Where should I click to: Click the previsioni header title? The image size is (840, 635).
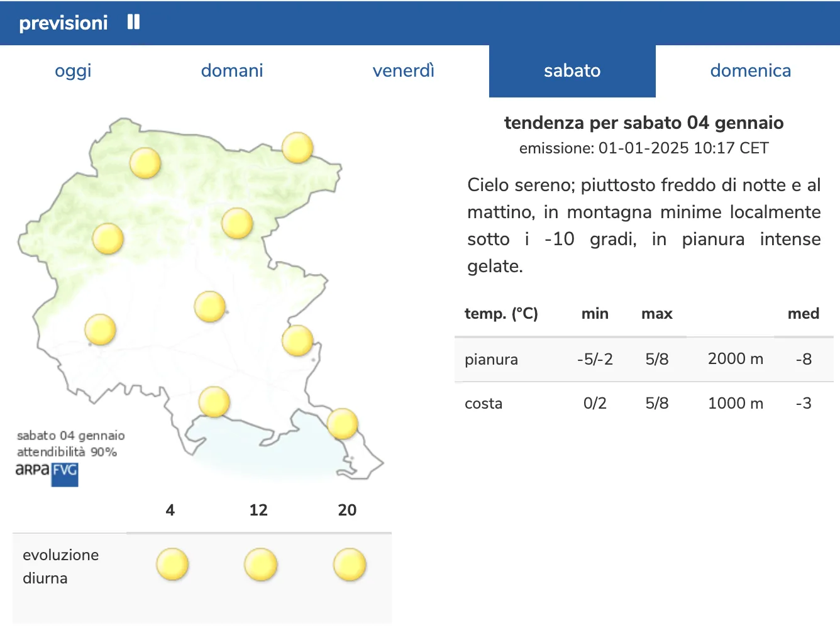point(64,23)
